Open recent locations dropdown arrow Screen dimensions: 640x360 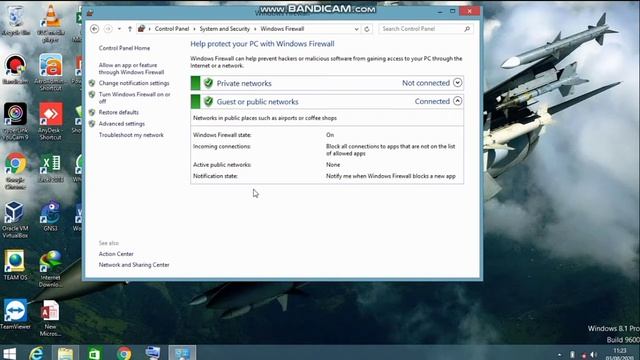pos(119,29)
